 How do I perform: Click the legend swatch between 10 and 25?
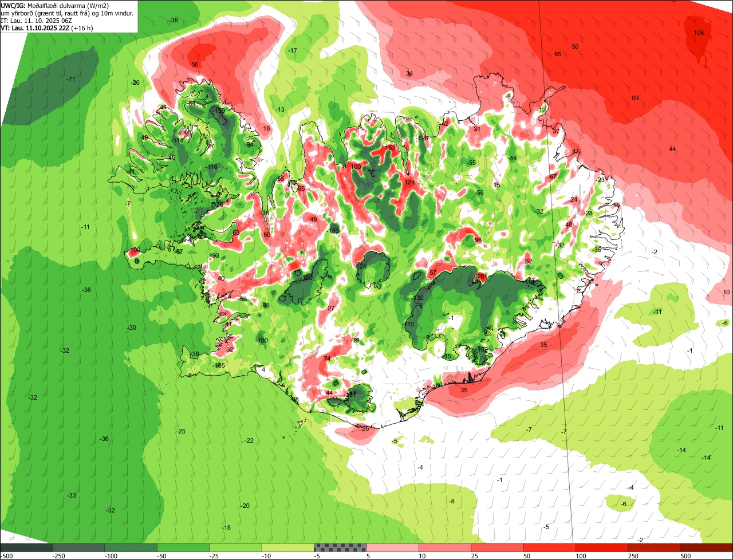point(444,547)
